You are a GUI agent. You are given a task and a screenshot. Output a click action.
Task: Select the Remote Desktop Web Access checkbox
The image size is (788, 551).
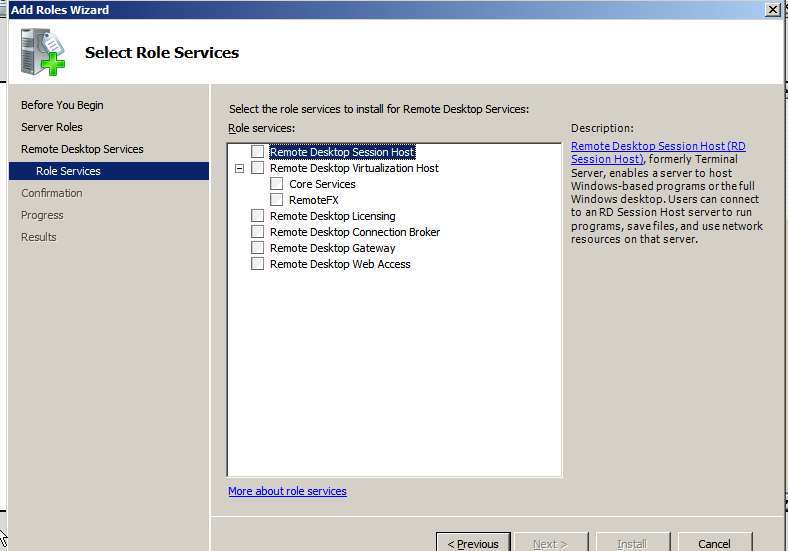[257, 264]
